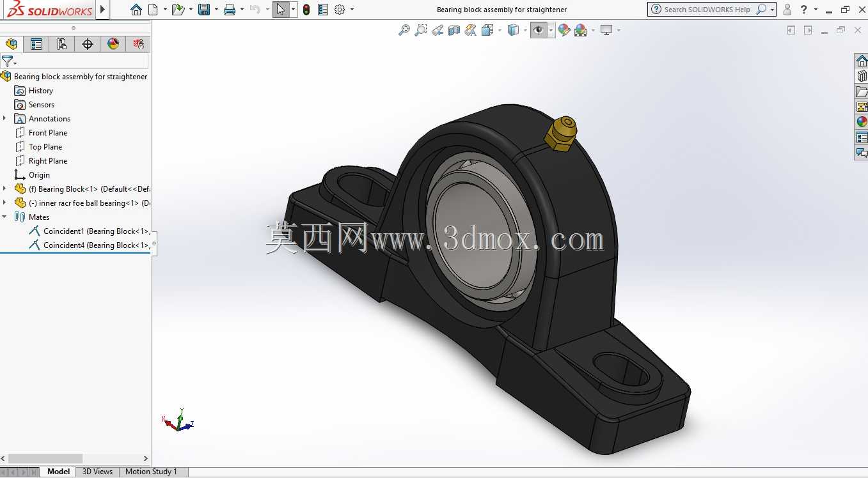The width and height of the screenshot is (868, 478).
Task: Open the Save dropdown arrow
Action: [216, 10]
